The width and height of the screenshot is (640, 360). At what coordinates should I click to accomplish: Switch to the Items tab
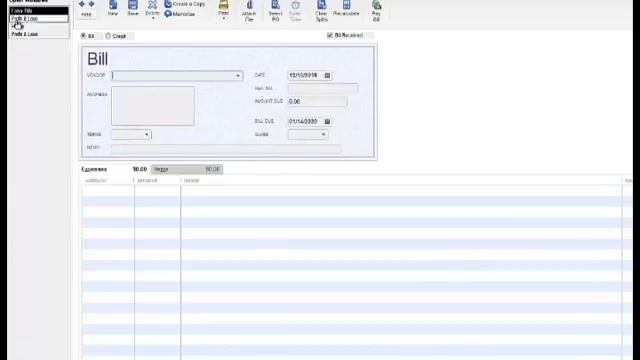coord(187,169)
